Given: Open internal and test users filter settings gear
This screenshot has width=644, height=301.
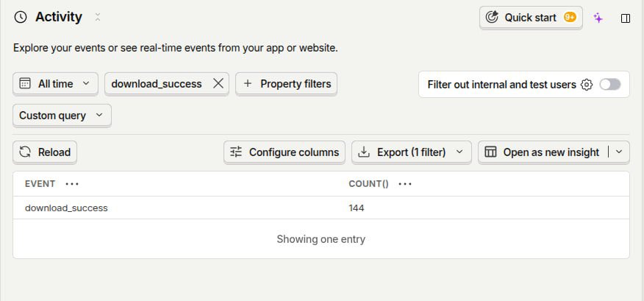Looking at the screenshot, I should point(587,85).
